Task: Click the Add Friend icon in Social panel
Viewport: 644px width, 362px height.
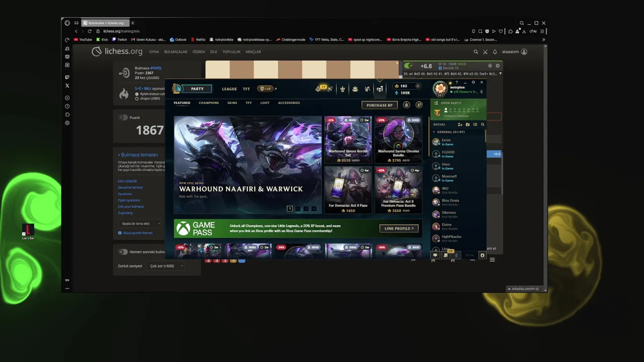Action: click(x=460, y=124)
